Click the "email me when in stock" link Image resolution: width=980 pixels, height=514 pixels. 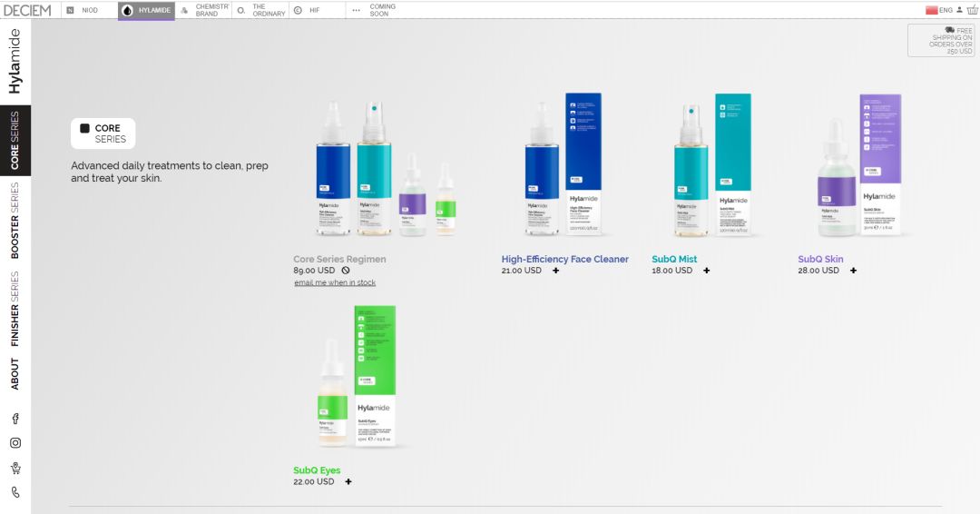coord(335,282)
